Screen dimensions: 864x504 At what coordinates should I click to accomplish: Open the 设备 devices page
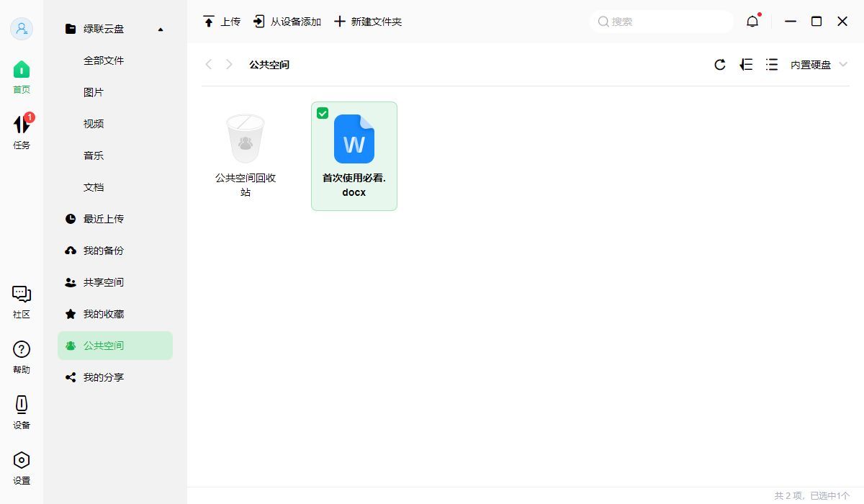21,412
